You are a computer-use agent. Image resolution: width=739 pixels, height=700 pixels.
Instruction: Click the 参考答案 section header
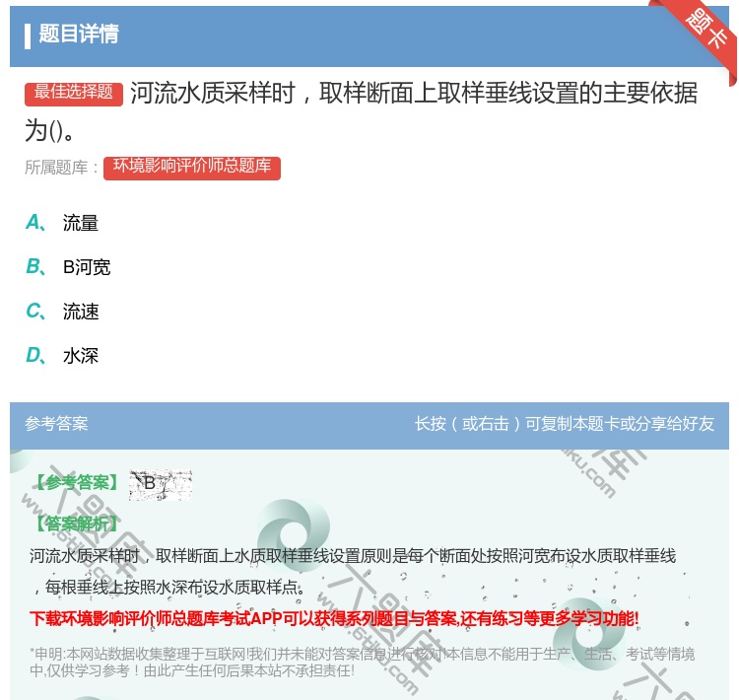pos(56,424)
